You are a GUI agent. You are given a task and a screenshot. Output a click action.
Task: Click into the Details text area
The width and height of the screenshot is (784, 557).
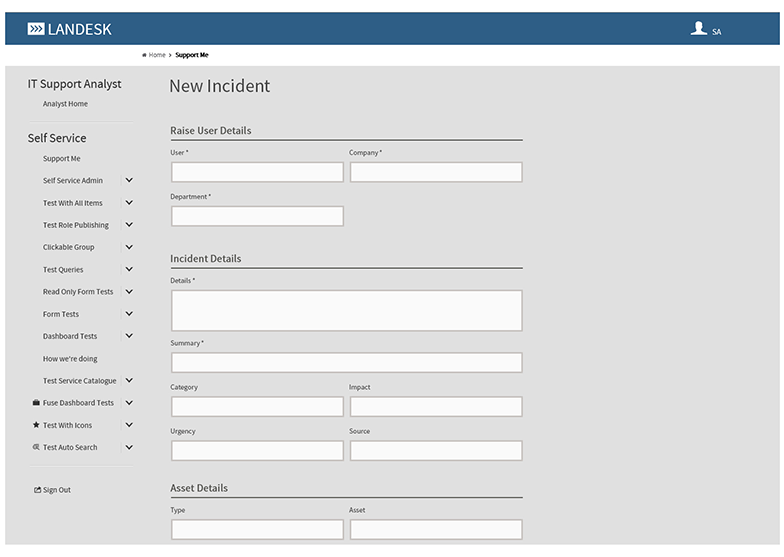tap(346, 311)
